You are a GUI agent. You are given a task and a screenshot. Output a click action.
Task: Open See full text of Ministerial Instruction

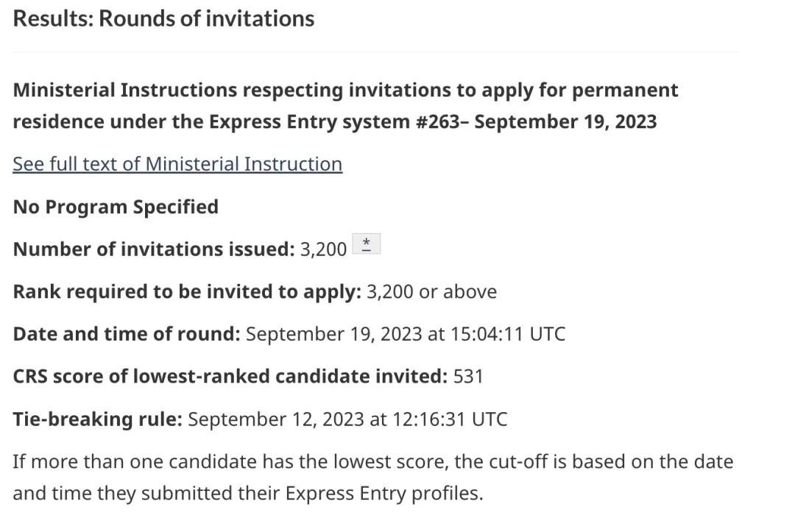pyautogui.click(x=177, y=164)
